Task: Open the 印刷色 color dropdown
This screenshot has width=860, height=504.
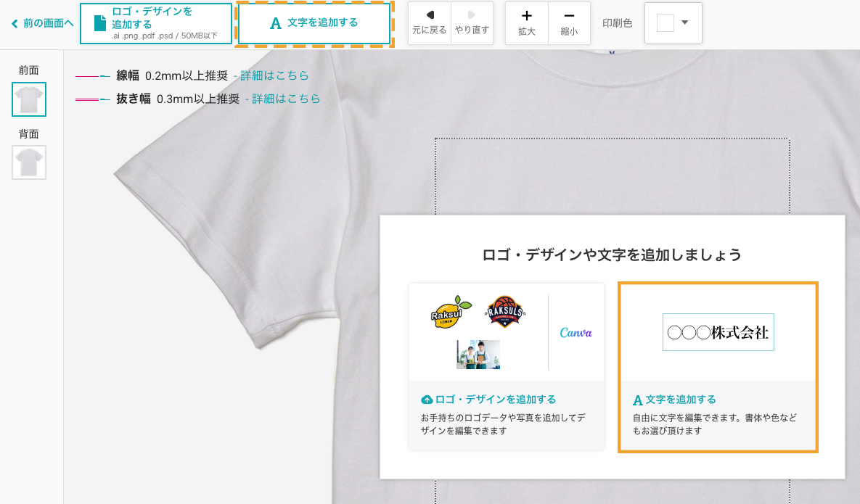Action: [673, 23]
